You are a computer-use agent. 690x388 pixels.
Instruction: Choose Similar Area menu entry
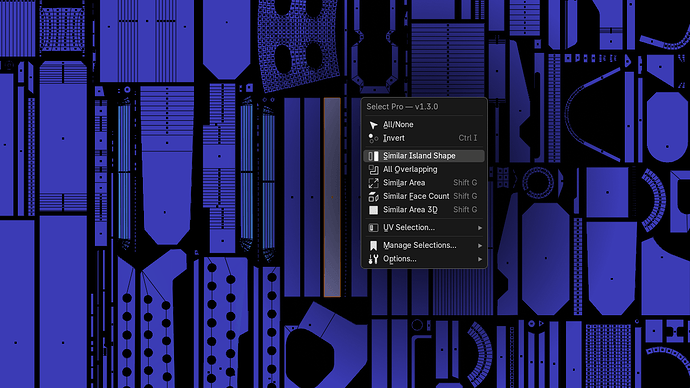[424, 183]
